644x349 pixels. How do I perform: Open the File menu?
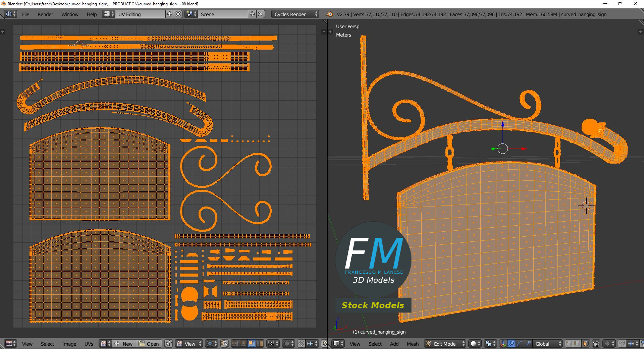(25, 14)
